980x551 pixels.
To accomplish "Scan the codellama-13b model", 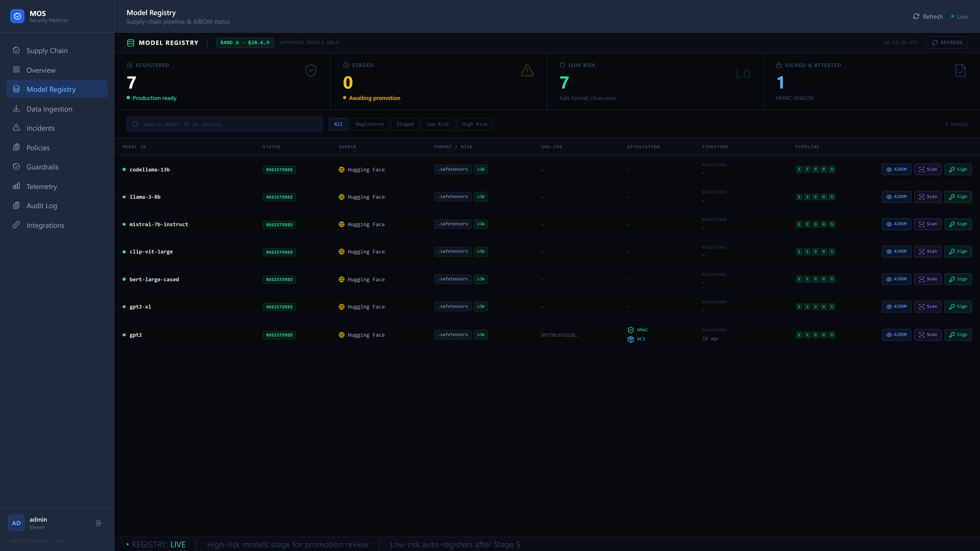I will pos(928,170).
